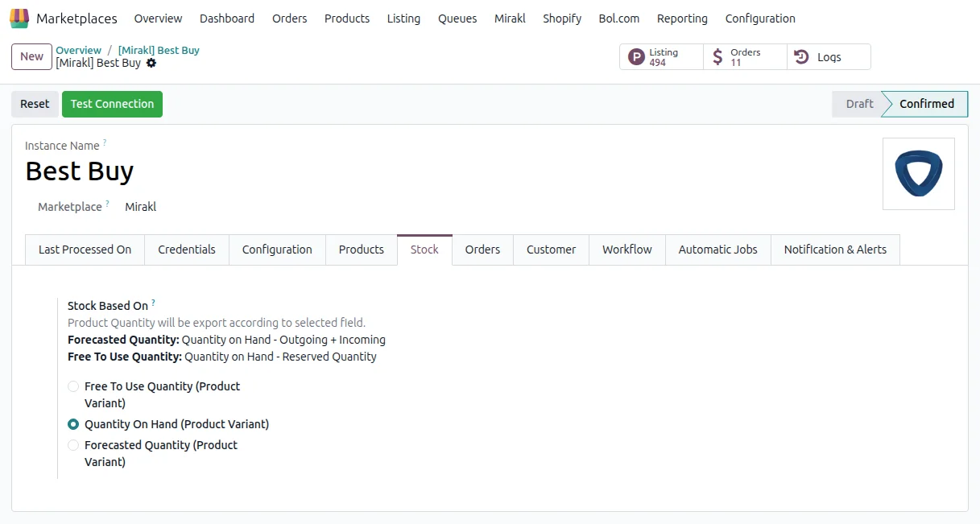Open the Mirakl menu
Viewport: 980px width, 524px height.
pos(510,19)
